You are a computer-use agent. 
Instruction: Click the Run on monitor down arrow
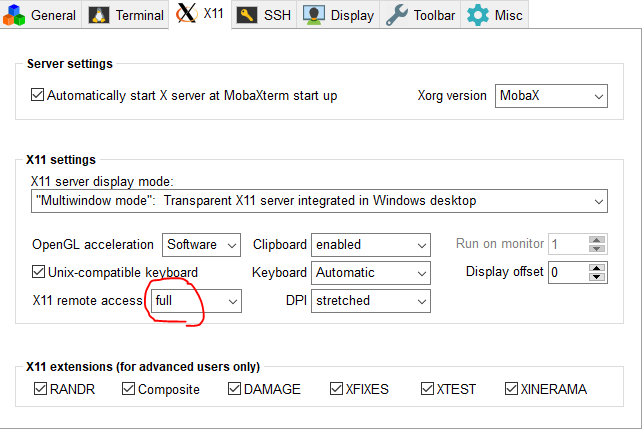tap(596, 249)
